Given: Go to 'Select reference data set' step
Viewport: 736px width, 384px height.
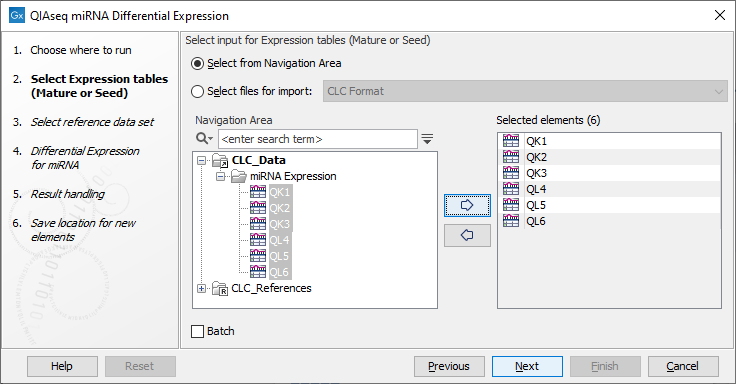Looking at the screenshot, I should tap(92, 122).
